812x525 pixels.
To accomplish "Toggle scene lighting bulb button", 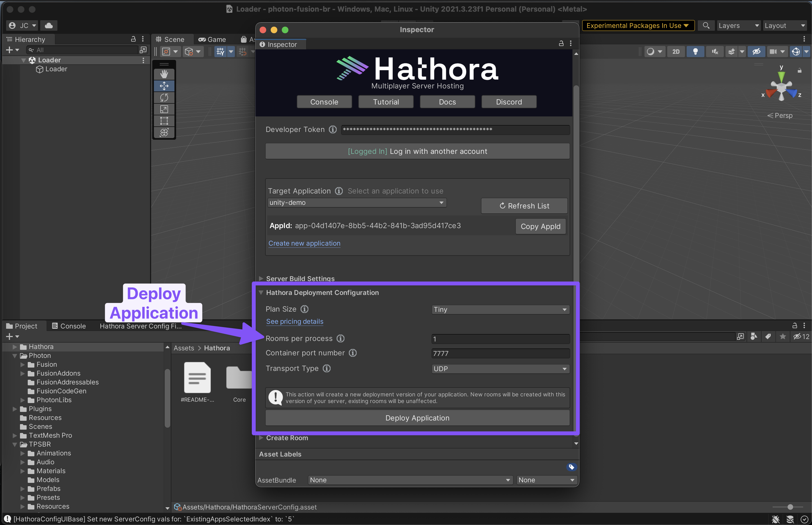I will (x=695, y=52).
